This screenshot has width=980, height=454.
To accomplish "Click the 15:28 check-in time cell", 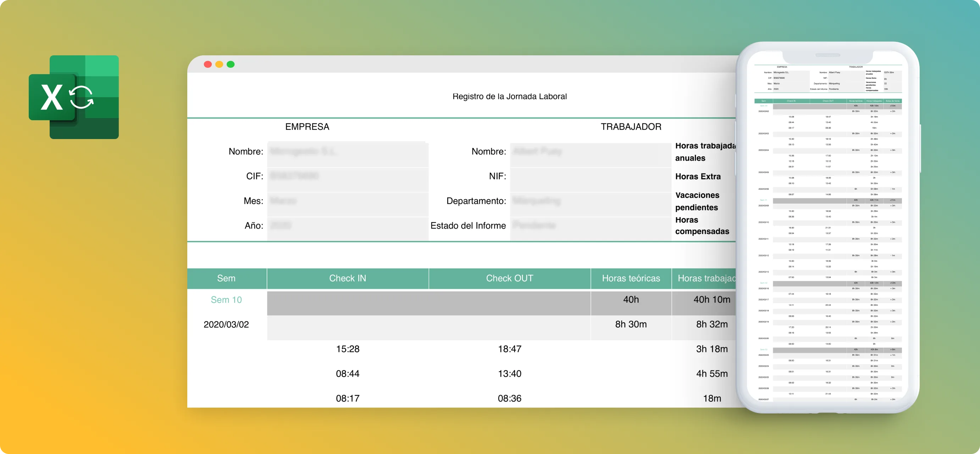I will [348, 349].
